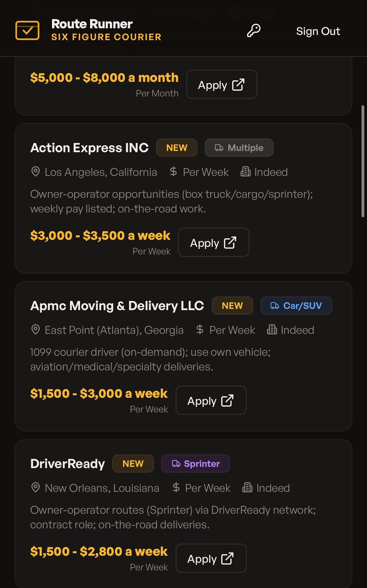Image resolution: width=367 pixels, height=588 pixels.
Task: Apply to the DriverReady job
Action: coord(211,558)
